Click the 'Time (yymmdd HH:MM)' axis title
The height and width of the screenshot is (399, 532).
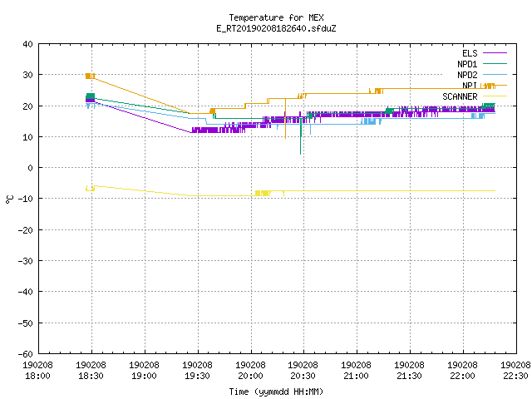276,392
